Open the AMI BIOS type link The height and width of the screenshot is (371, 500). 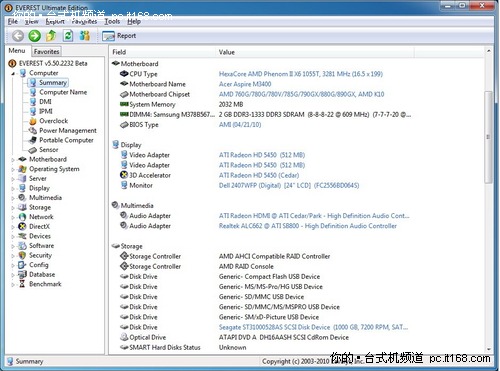(240, 125)
